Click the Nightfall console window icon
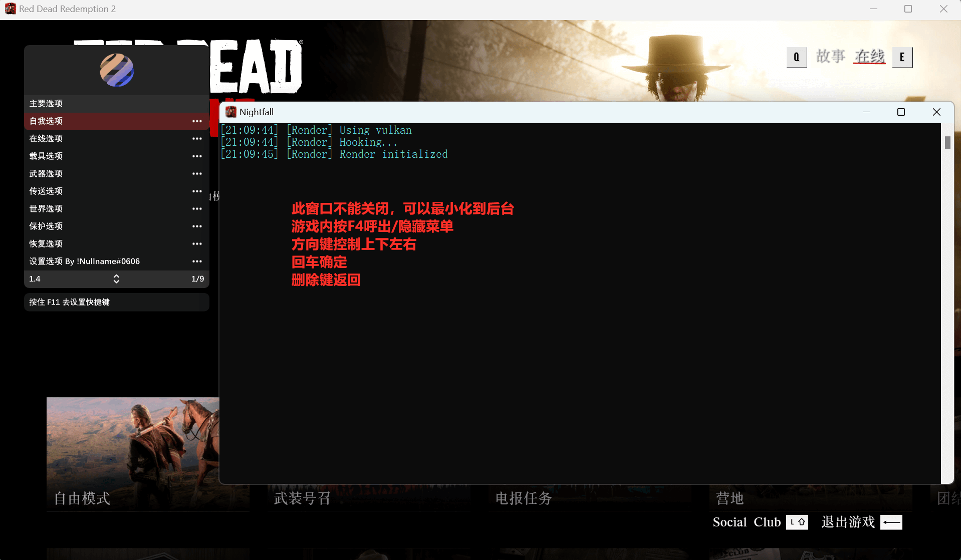The height and width of the screenshot is (560, 961). (230, 112)
